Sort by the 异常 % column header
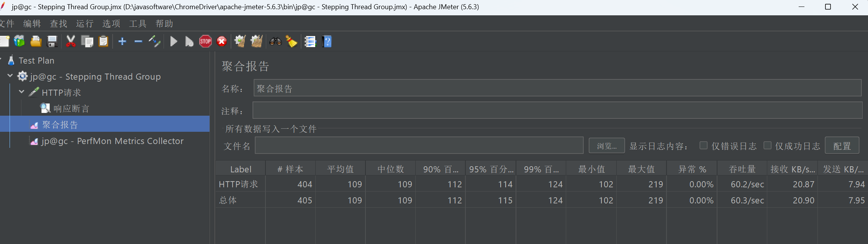 692,169
